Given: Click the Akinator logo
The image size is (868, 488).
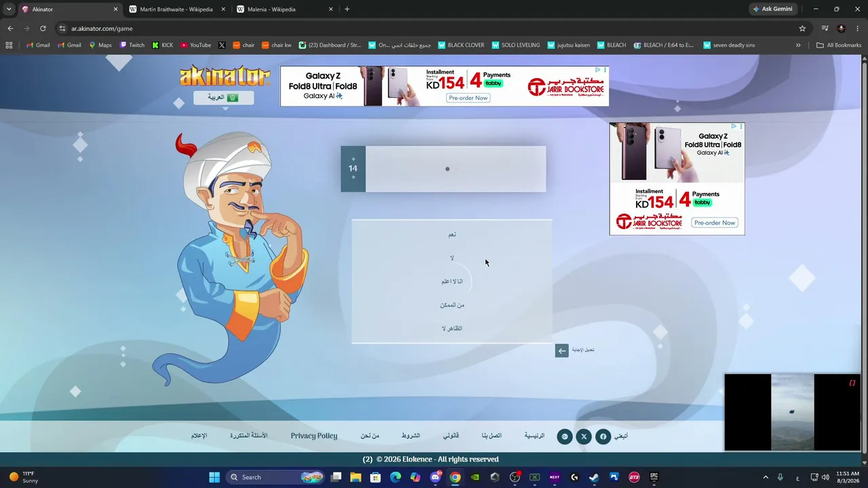Looking at the screenshot, I should (224, 76).
